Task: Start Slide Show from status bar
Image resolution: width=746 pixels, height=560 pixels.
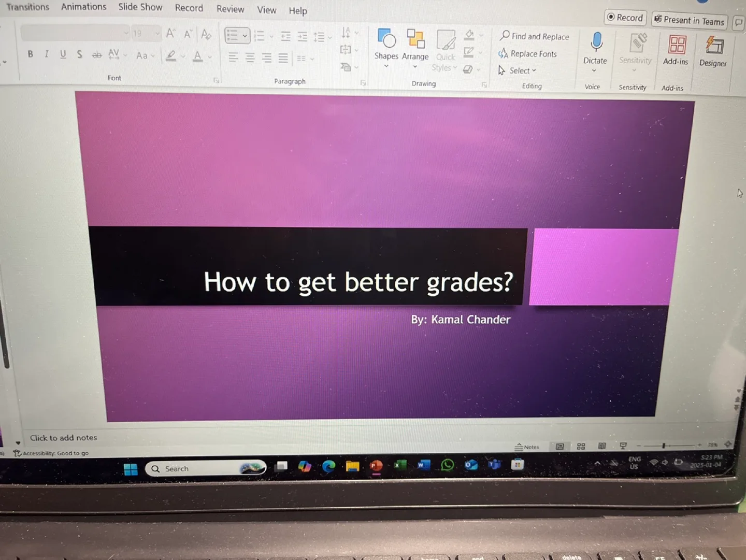Action: click(623, 446)
